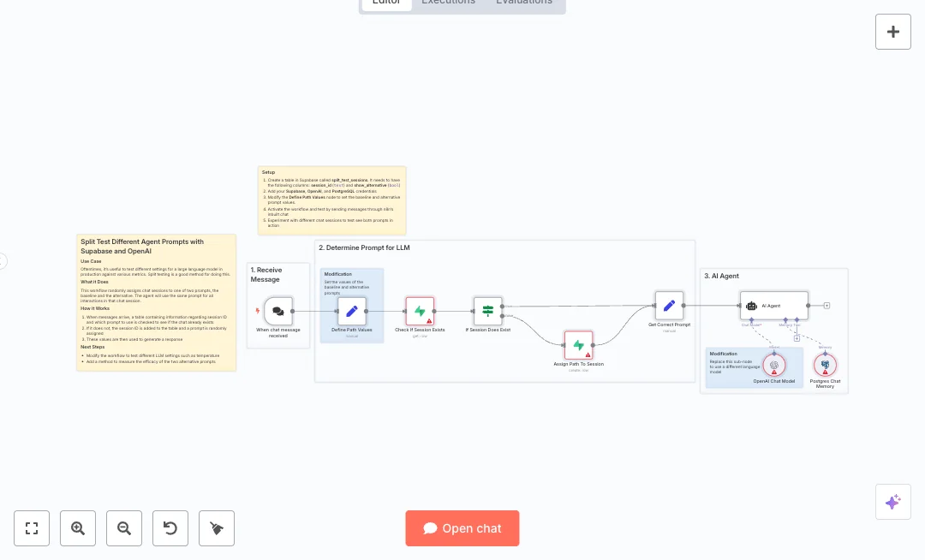The width and height of the screenshot is (925, 560).
Task: Expand the AI Agent output plus connector
Action: click(x=827, y=306)
